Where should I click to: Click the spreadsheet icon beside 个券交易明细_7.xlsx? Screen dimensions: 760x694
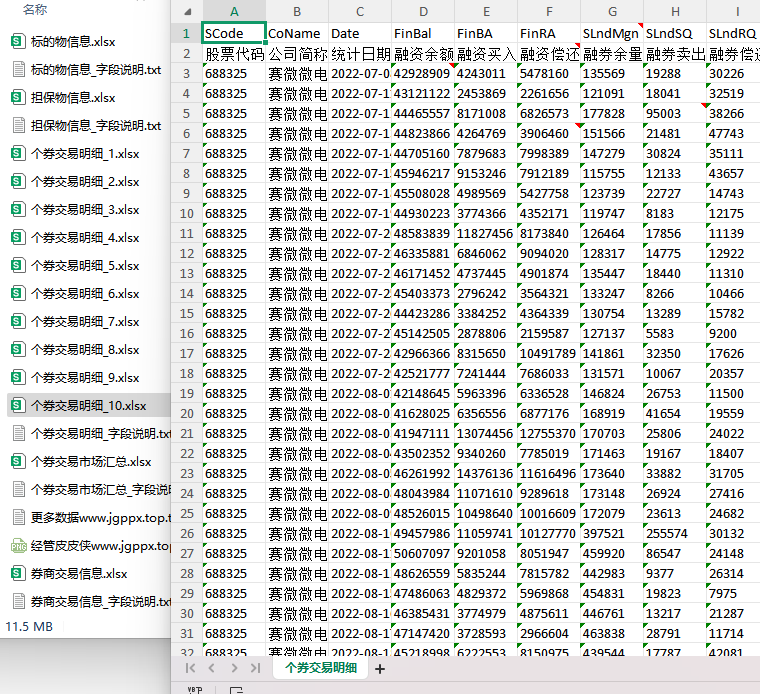point(18,321)
